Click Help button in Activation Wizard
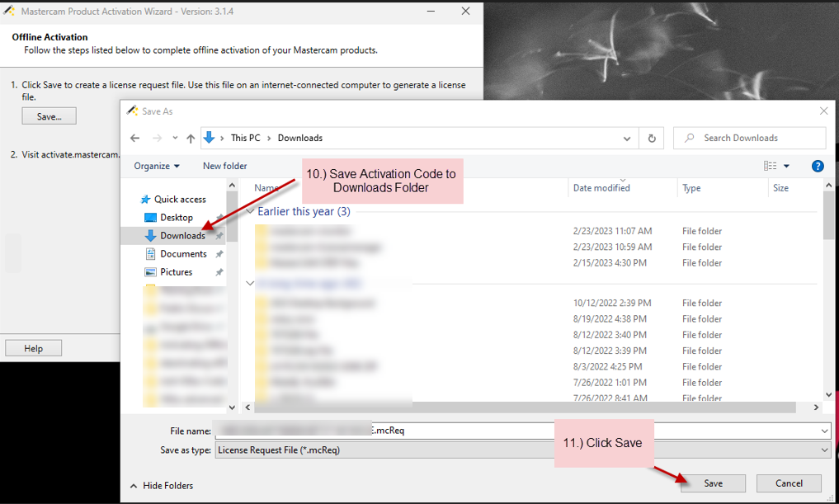This screenshot has height=504, width=839. coord(33,348)
